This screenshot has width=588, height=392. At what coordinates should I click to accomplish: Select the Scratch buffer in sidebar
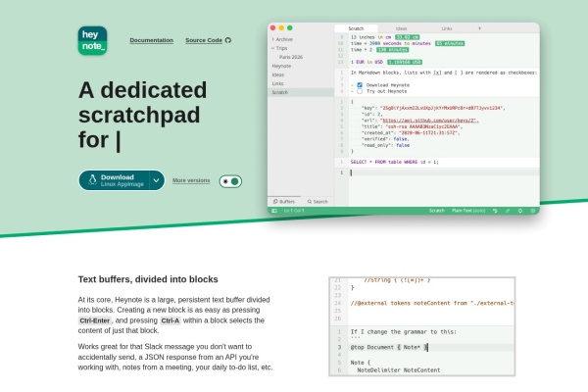[301, 92]
